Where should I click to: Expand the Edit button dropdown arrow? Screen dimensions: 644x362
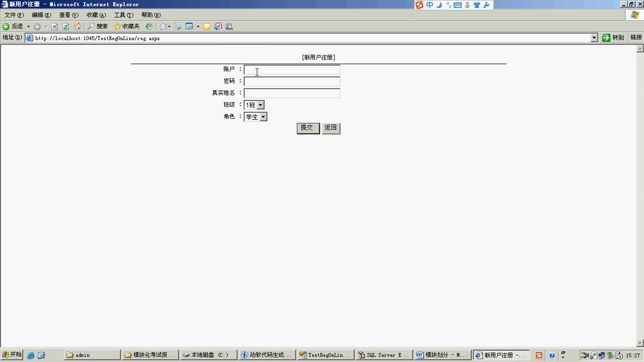198,27
